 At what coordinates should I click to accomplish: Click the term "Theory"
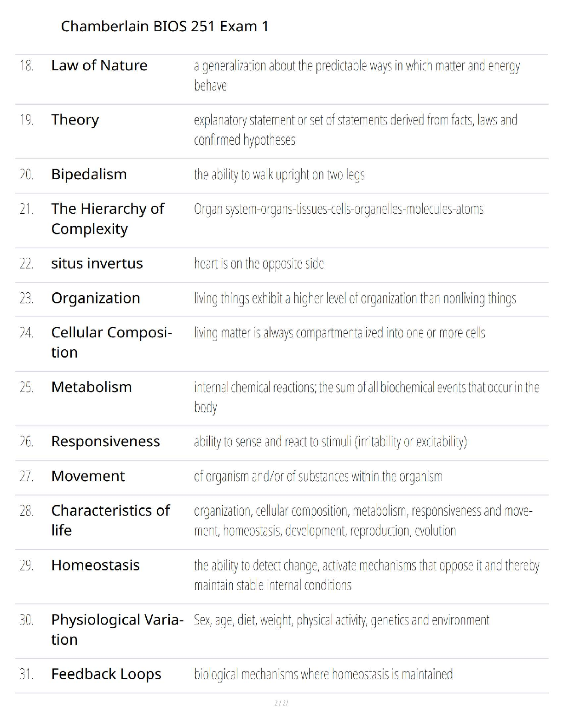(x=75, y=120)
